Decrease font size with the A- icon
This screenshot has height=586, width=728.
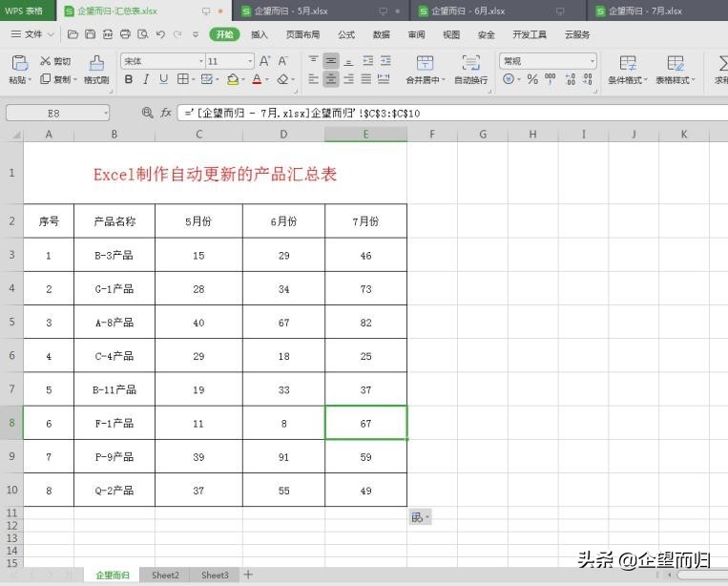pos(282,61)
